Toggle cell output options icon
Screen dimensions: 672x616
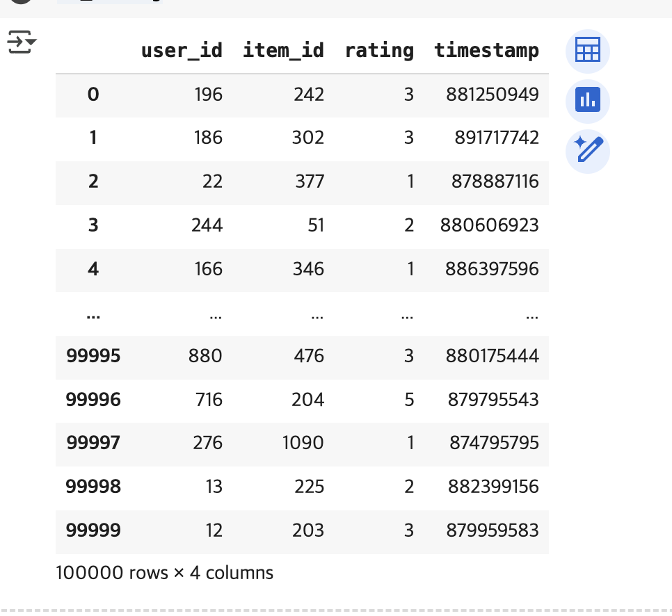[x=22, y=42]
